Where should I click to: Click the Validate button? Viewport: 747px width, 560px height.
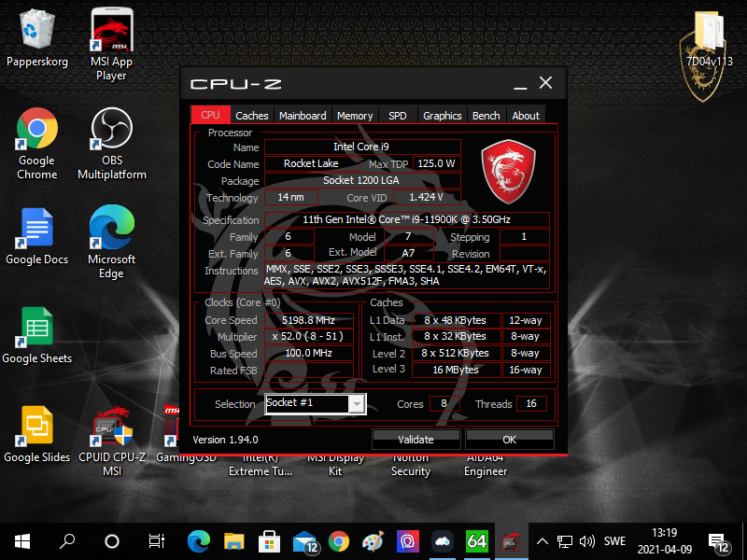click(416, 439)
